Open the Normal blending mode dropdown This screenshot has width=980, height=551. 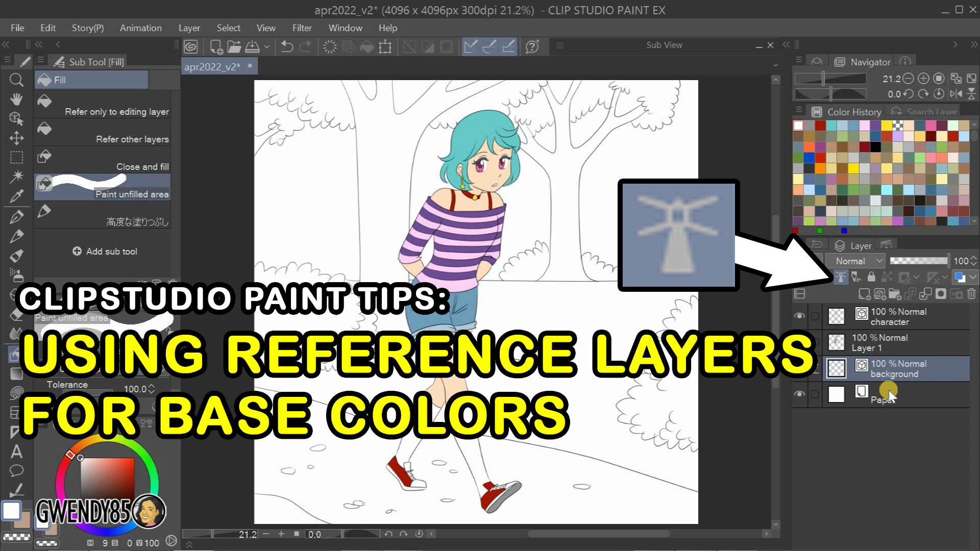859,261
